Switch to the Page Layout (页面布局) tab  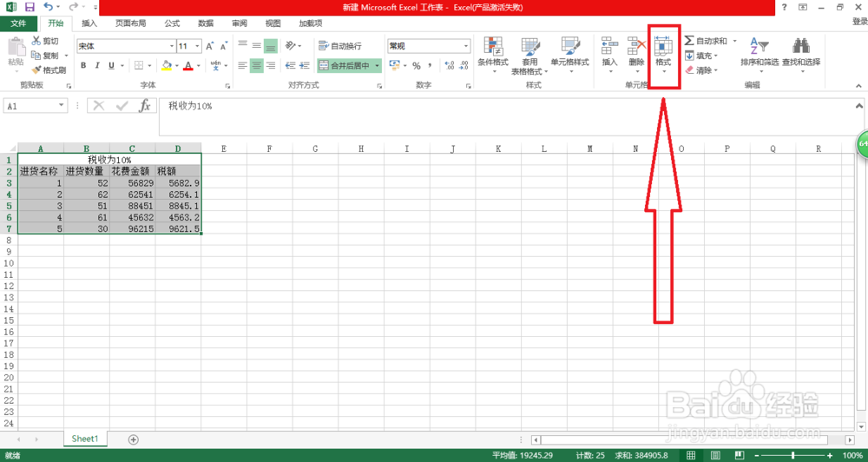coord(131,23)
